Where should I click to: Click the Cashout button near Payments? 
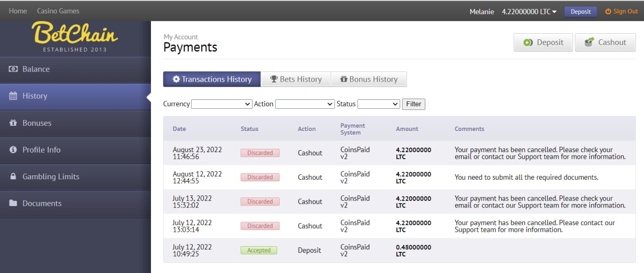tap(605, 42)
